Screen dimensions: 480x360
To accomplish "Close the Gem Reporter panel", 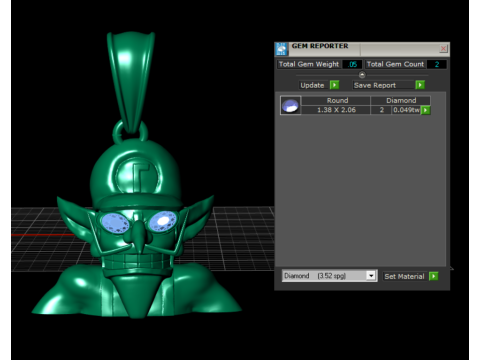I will 443,49.
